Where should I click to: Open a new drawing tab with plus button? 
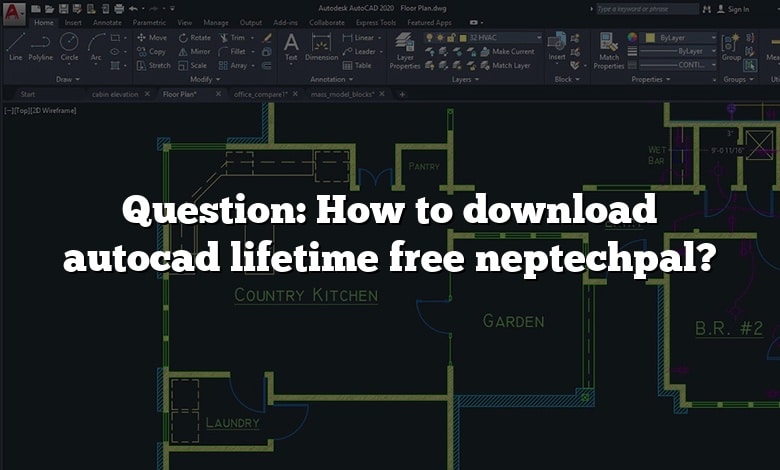[x=402, y=94]
